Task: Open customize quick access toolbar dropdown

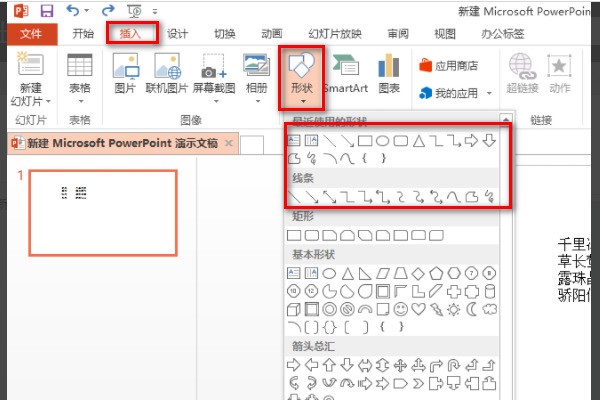Action: pyautogui.click(x=155, y=11)
